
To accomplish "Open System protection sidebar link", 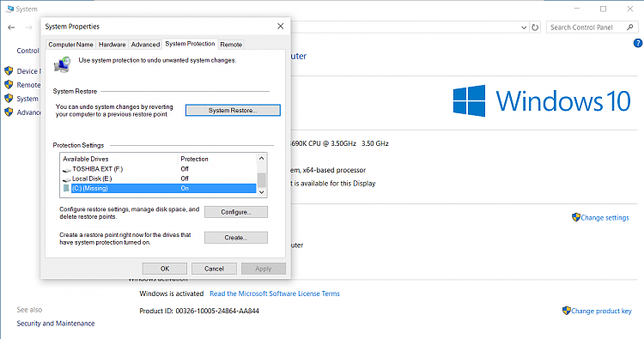I will tap(27, 99).
